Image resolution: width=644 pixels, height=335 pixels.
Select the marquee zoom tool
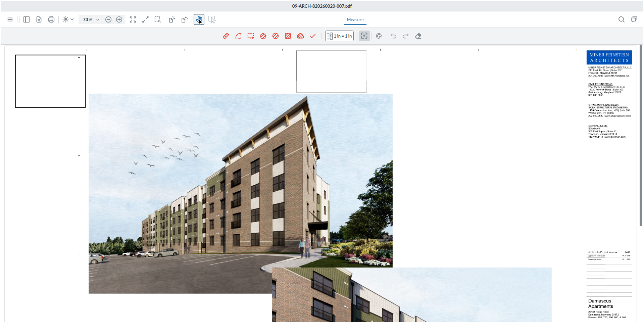158,19
